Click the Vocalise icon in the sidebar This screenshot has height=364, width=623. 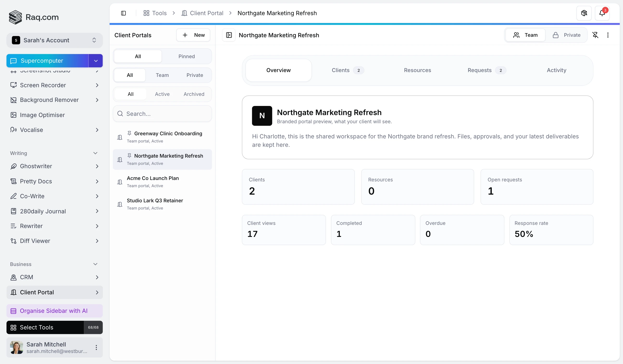[x=13, y=130]
